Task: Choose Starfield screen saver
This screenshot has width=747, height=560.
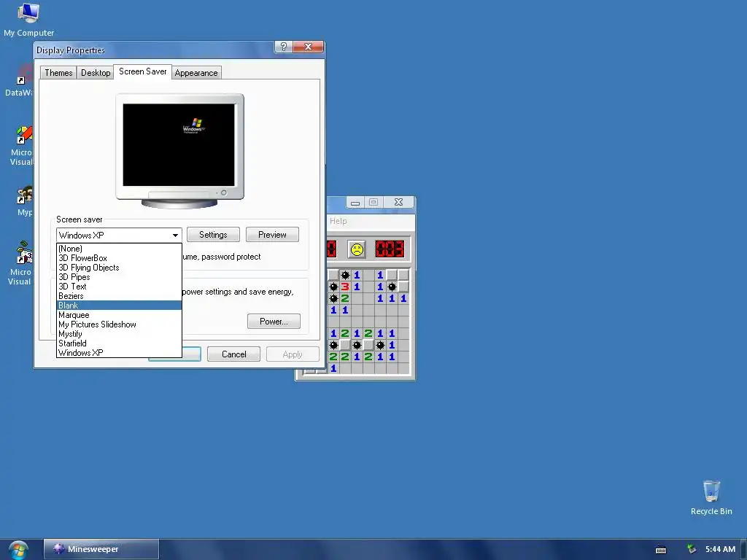Action: (119, 343)
